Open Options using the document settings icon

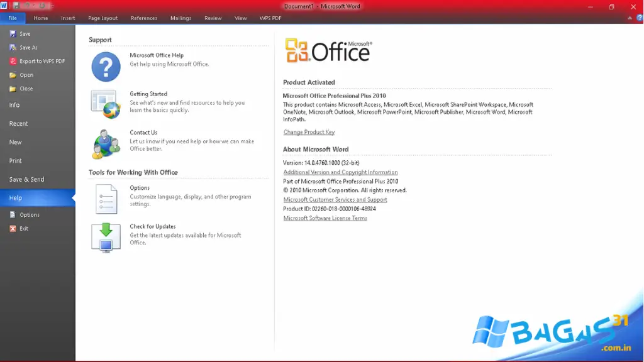(105, 199)
